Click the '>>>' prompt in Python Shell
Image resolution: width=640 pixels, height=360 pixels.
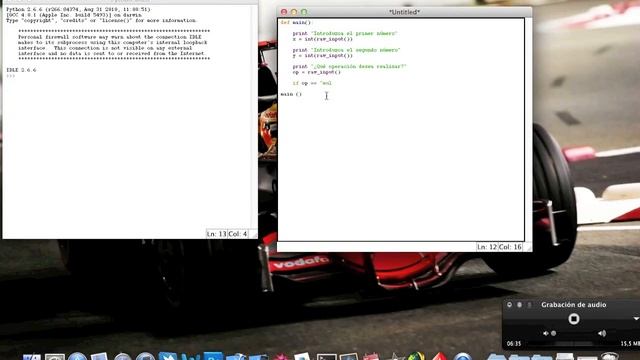point(11,76)
